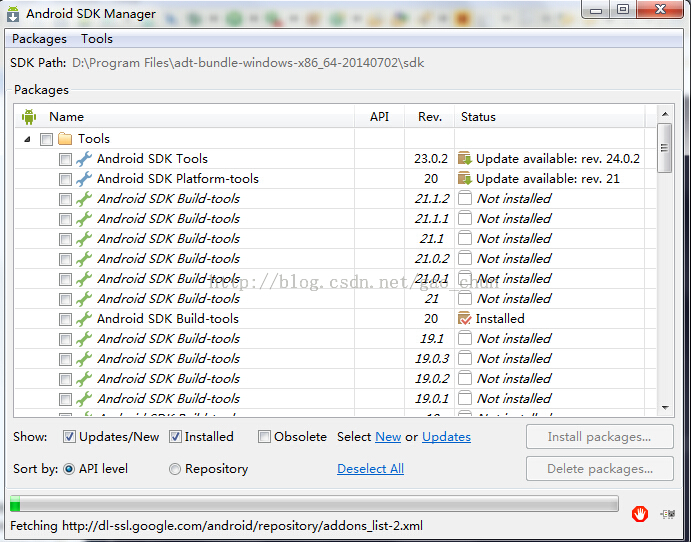
Task: Click wrench icon of Build-tools 19.0.3 row
Action: pos(84,359)
